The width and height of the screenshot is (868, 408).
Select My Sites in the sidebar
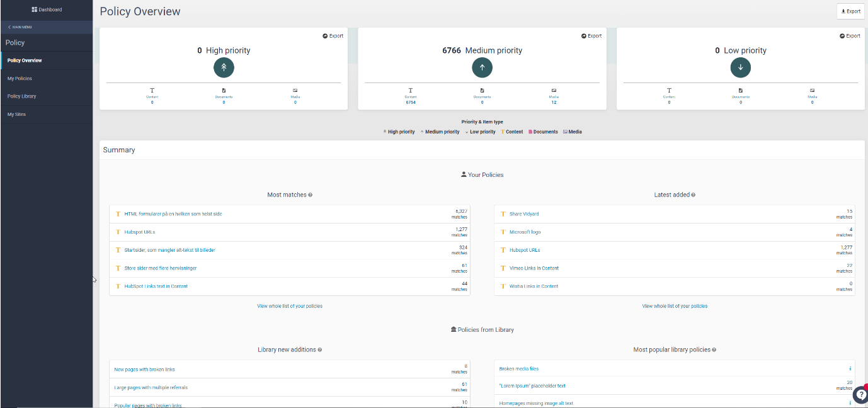click(16, 115)
